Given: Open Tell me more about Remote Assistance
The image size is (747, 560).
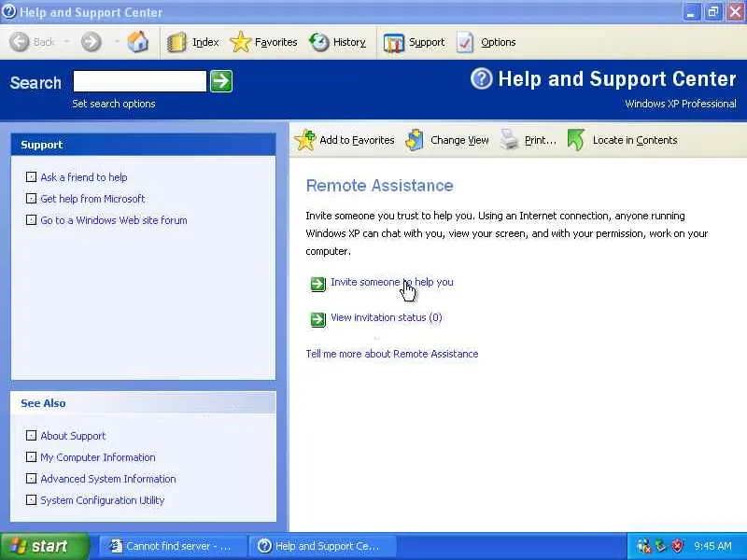Looking at the screenshot, I should (391, 354).
